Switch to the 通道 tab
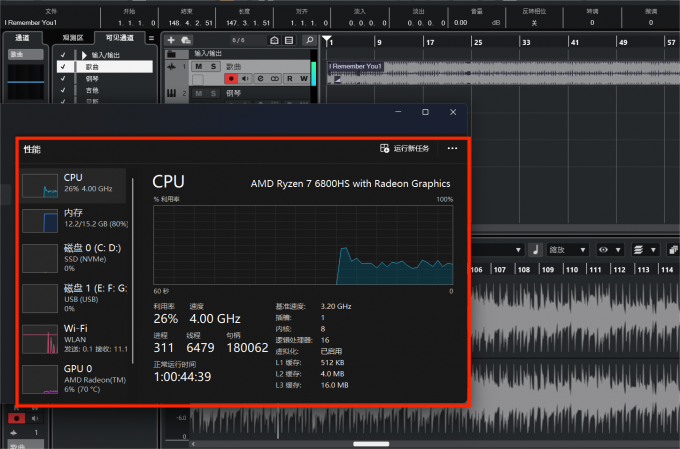 pyautogui.click(x=23, y=38)
